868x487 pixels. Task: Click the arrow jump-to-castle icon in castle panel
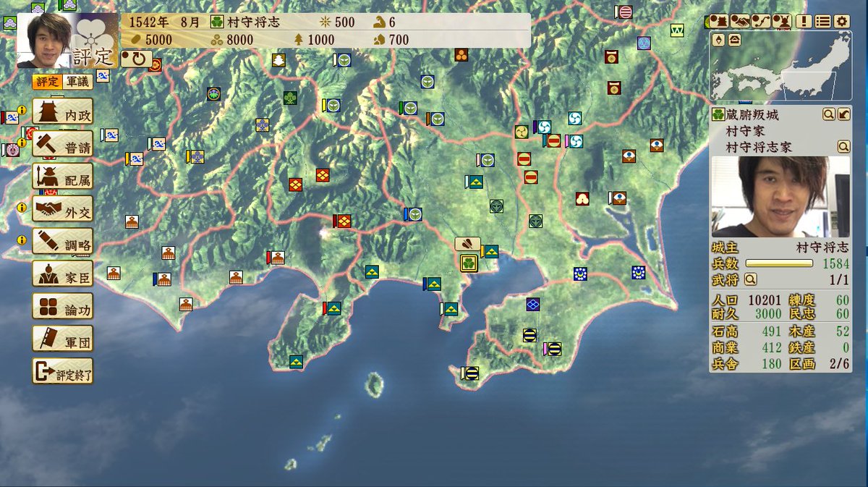coord(843,114)
